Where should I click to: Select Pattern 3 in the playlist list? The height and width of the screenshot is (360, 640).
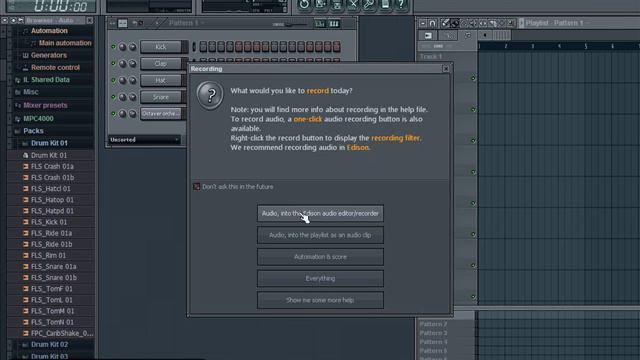pyautogui.click(x=433, y=333)
